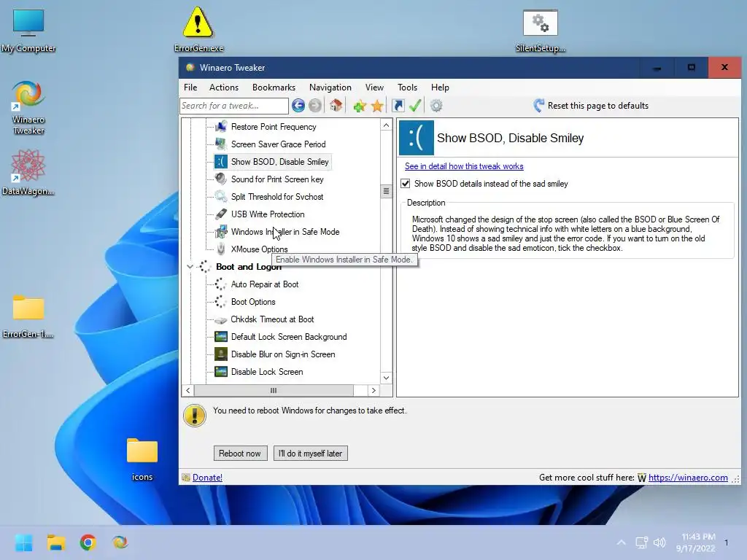Click the Reboot now button

tap(240, 454)
